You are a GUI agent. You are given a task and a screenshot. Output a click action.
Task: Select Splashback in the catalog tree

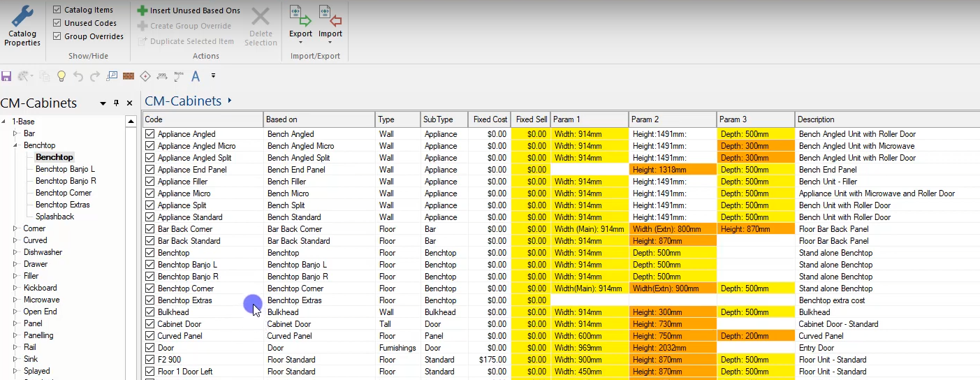pyautogui.click(x=54, y=217)
